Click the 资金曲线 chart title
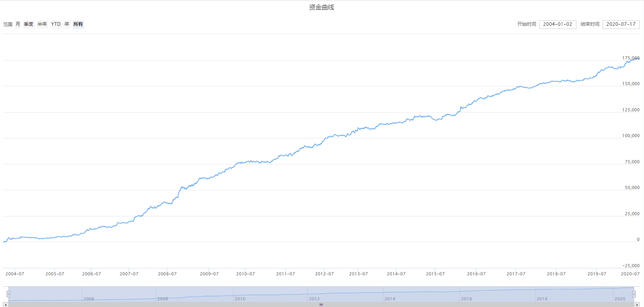 [x=322, y=7]
